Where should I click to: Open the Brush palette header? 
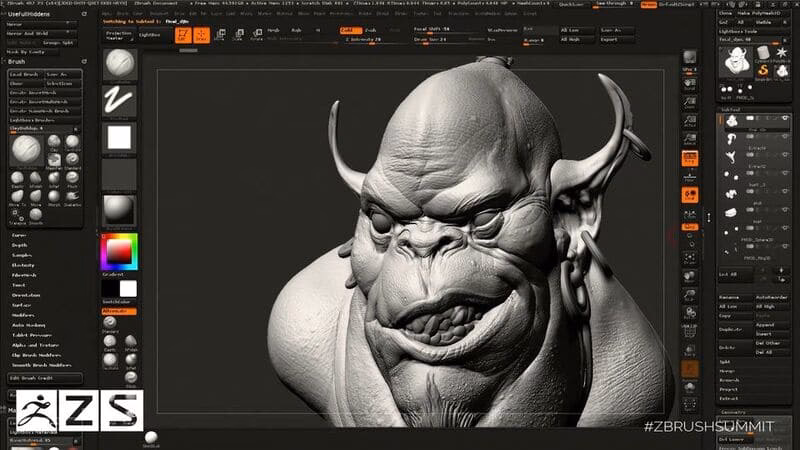coord(16,61)
